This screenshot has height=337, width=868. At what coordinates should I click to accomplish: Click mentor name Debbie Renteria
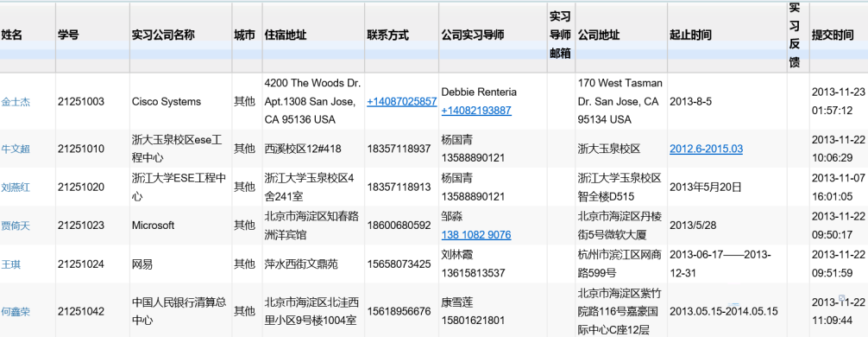coord(479,92)
